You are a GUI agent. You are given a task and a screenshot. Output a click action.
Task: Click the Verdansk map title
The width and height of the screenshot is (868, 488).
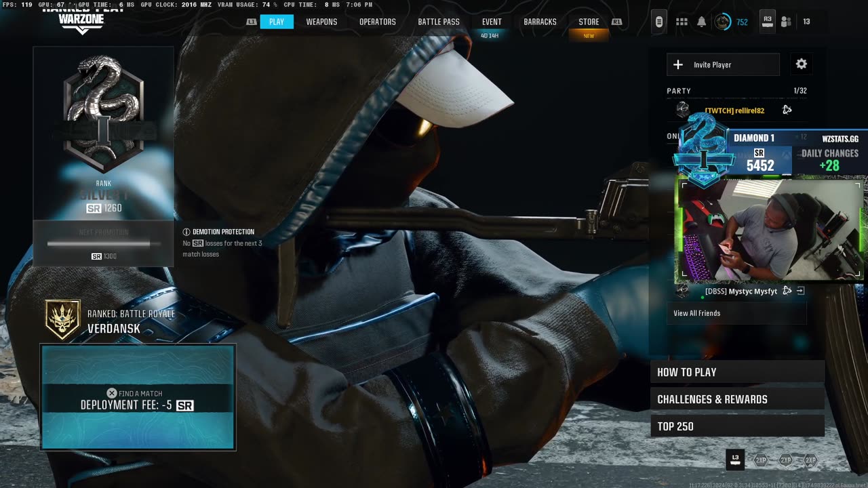tap(114, 329)
